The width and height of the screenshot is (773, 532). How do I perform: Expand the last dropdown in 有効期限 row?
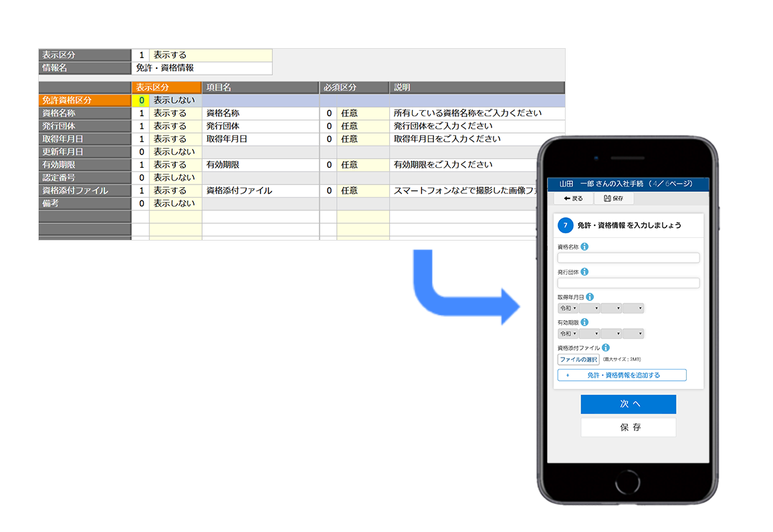pos(633,334)
